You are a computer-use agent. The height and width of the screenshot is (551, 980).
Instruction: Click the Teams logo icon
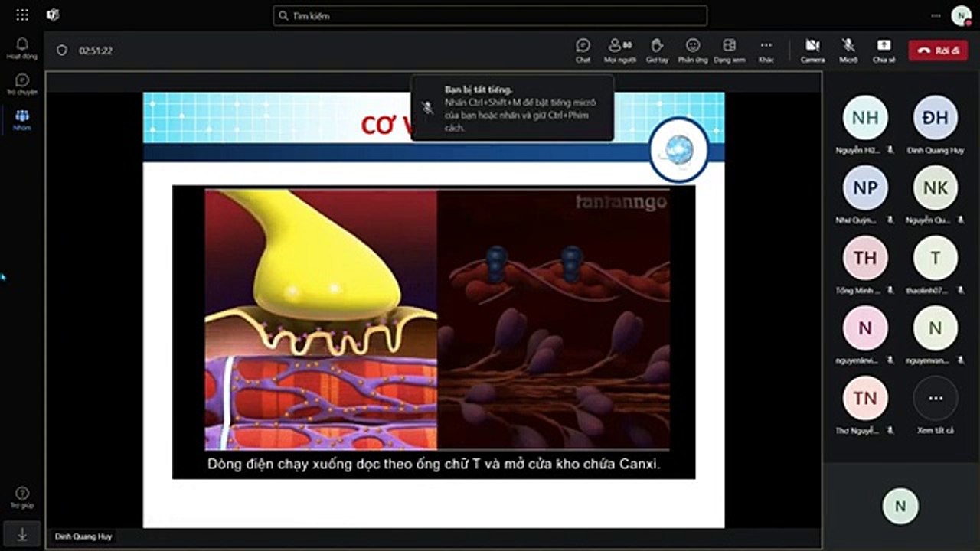pyautogui.click(x=53, y=15)
